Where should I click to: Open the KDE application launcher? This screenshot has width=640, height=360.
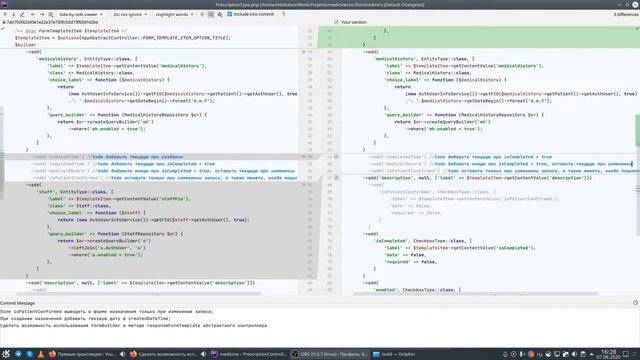coord(6,354)
